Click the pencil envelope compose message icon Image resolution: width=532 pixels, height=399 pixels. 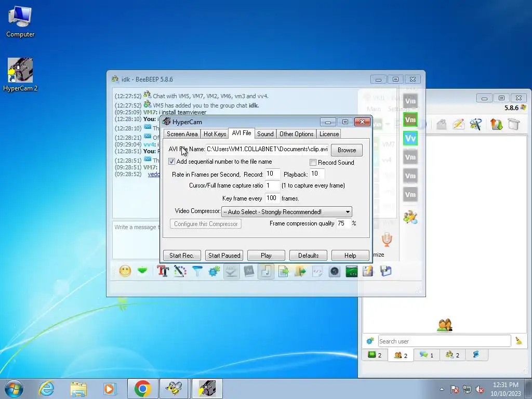(x=458, y=124)
